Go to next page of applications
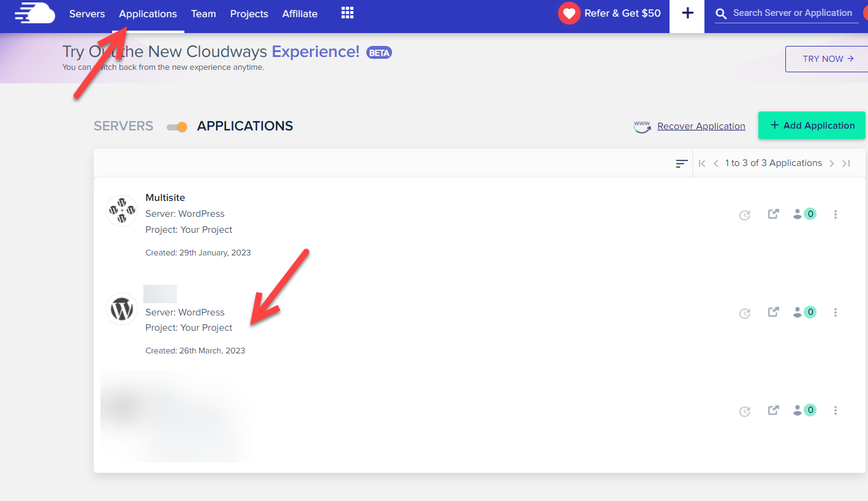 click(831, 164)
